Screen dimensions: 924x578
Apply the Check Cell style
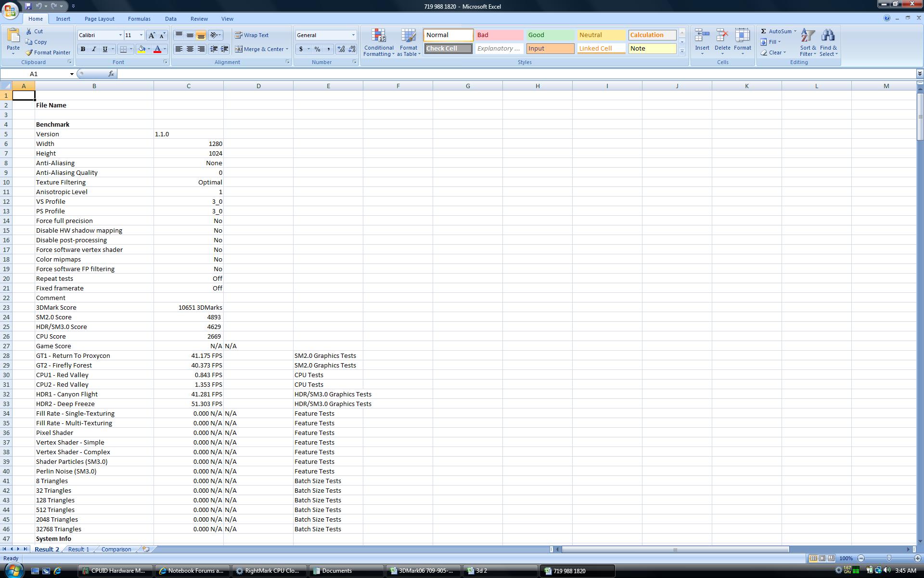point(448,49)
